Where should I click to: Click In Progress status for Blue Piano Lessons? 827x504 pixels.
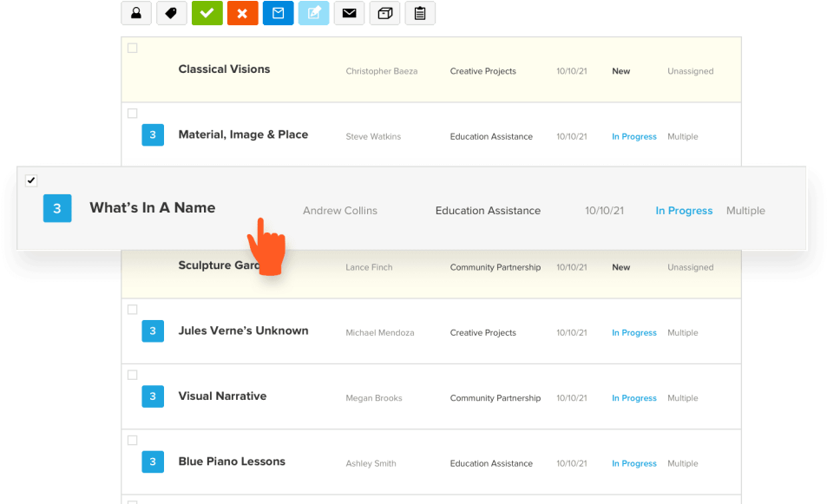click(x=634, y=463)
